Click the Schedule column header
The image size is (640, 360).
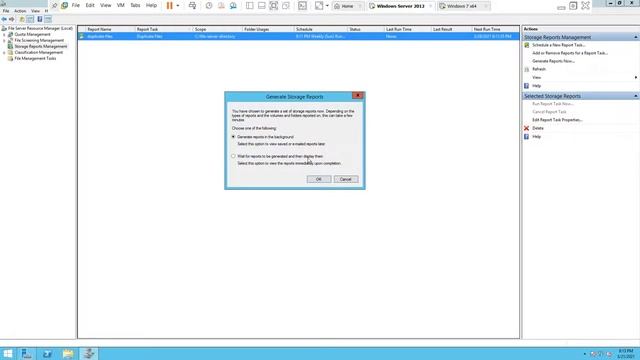point(320,29)
